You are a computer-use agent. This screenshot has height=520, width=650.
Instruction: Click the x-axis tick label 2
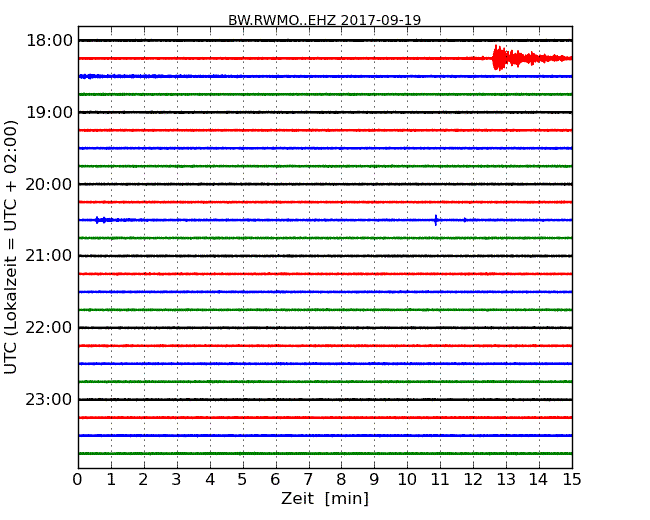(x=143, y=479)
